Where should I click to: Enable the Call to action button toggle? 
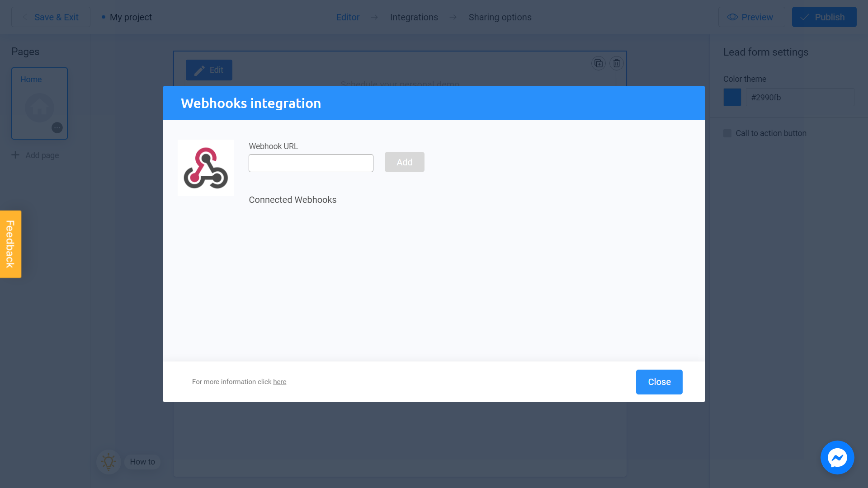click(x=727, y=133)
